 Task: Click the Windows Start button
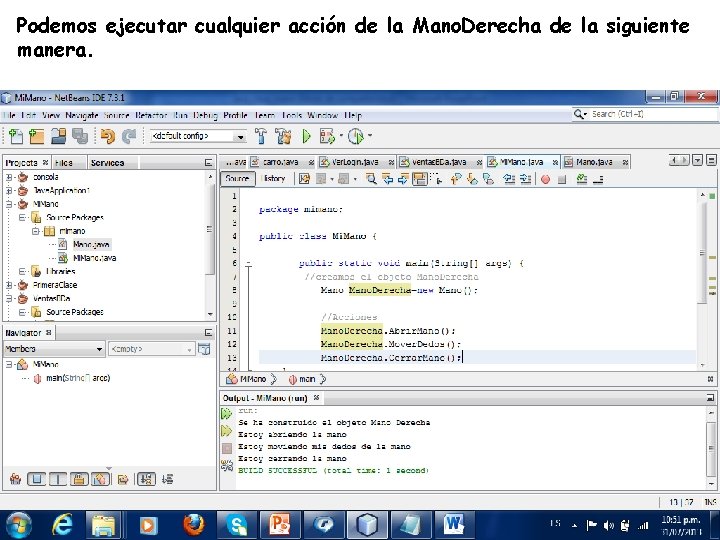[19, 524]
